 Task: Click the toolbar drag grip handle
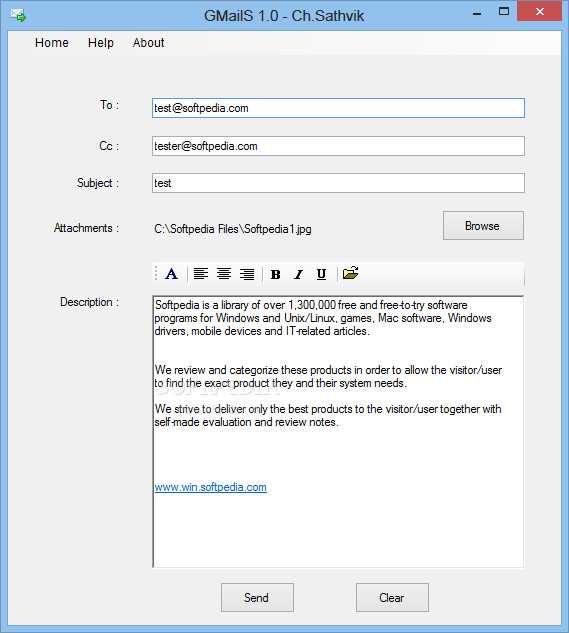pyautogui.click(x=156, y=274)
